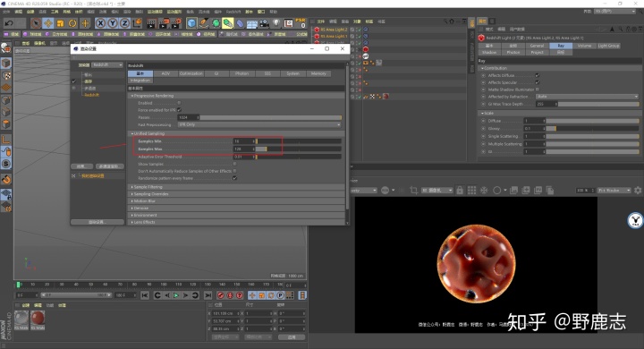This screenshot has height=349, width=644.
Task: Toggle Matte Shadow Illuminator checkbox
Action: [538, 89]
